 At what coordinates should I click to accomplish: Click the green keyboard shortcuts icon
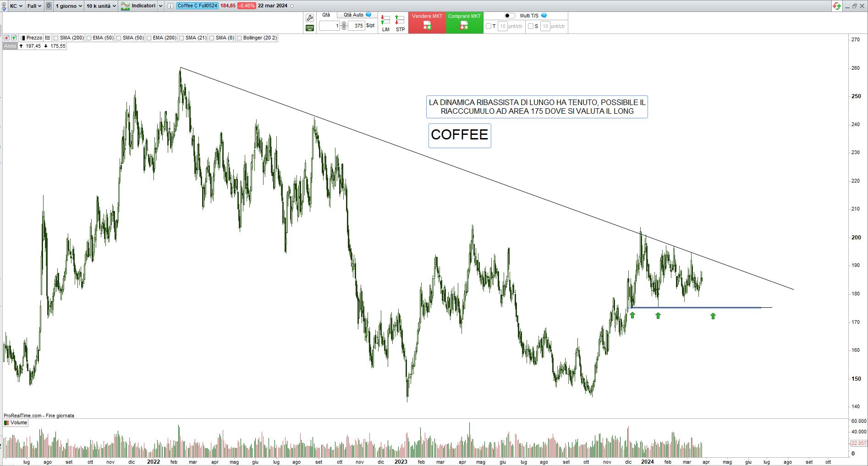coord(310,28)
